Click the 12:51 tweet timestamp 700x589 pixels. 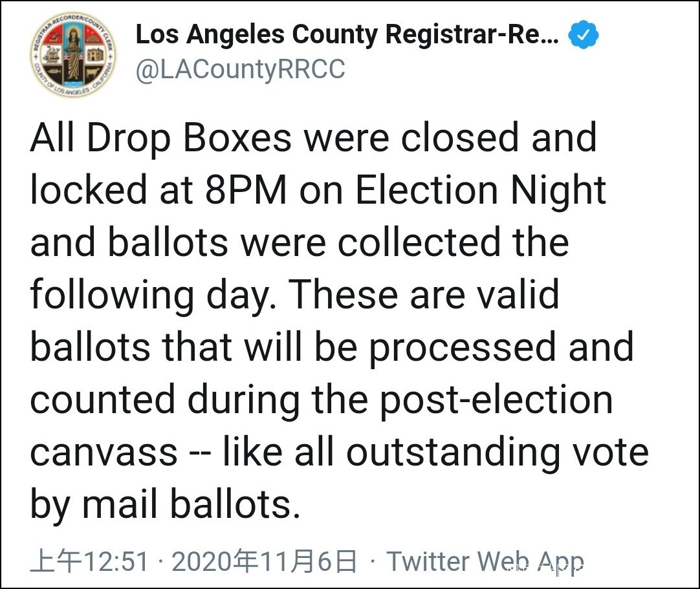point(90,561)
